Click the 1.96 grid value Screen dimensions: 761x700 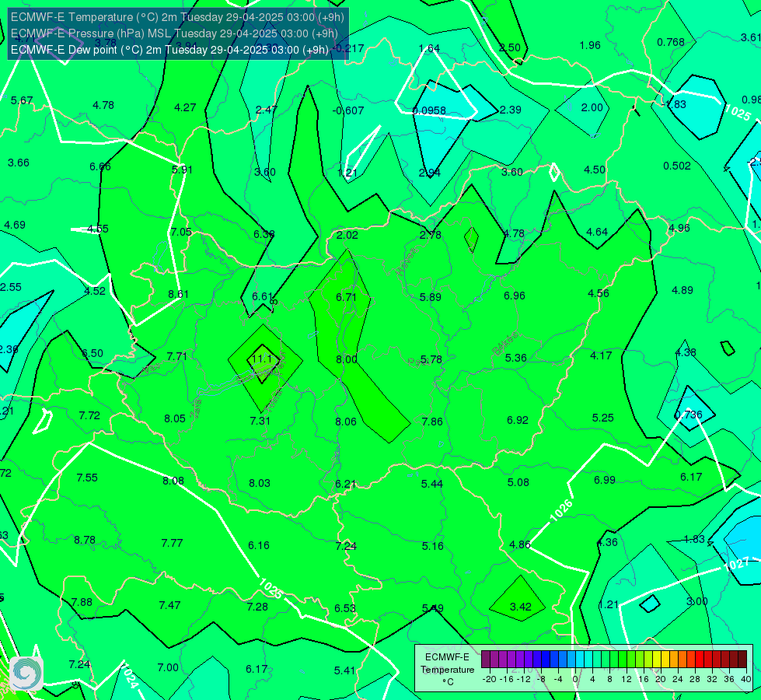[x=590, y=45]
